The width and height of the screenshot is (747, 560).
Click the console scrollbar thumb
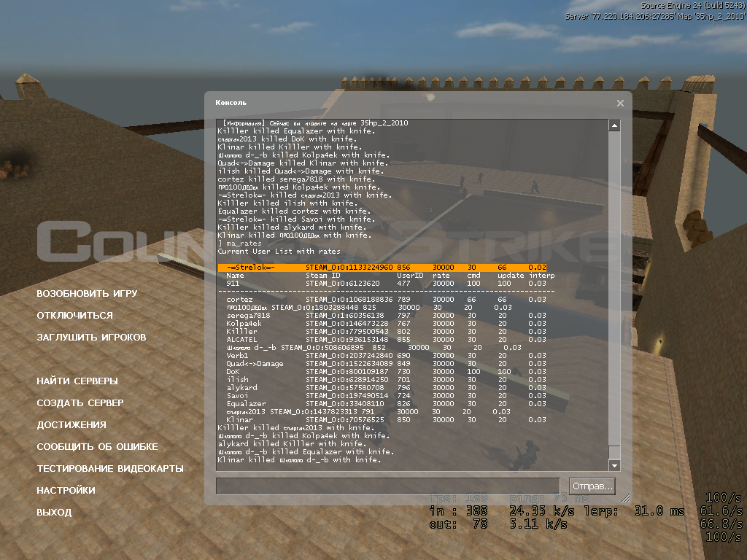pyautogui.click(x=614, y=452)
